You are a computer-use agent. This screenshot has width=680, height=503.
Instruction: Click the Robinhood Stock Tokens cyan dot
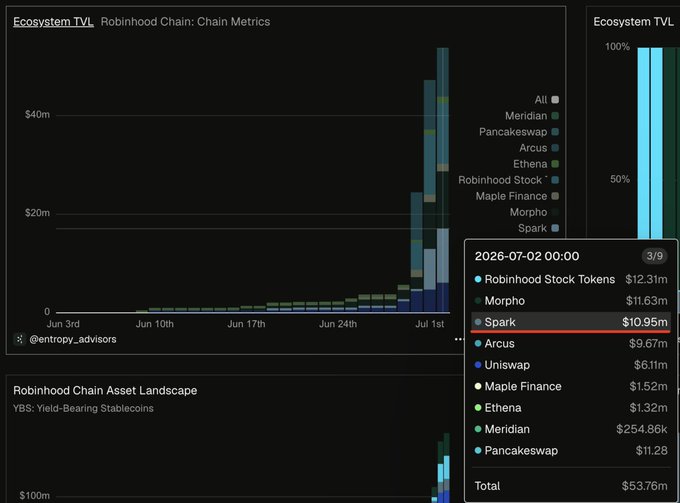(x=478, y=279)
